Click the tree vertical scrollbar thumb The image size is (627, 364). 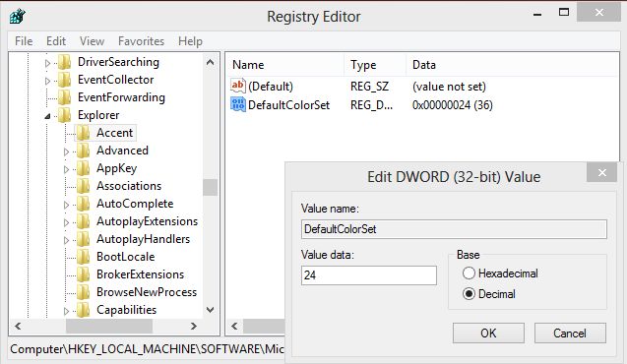[x=211, y=187]
